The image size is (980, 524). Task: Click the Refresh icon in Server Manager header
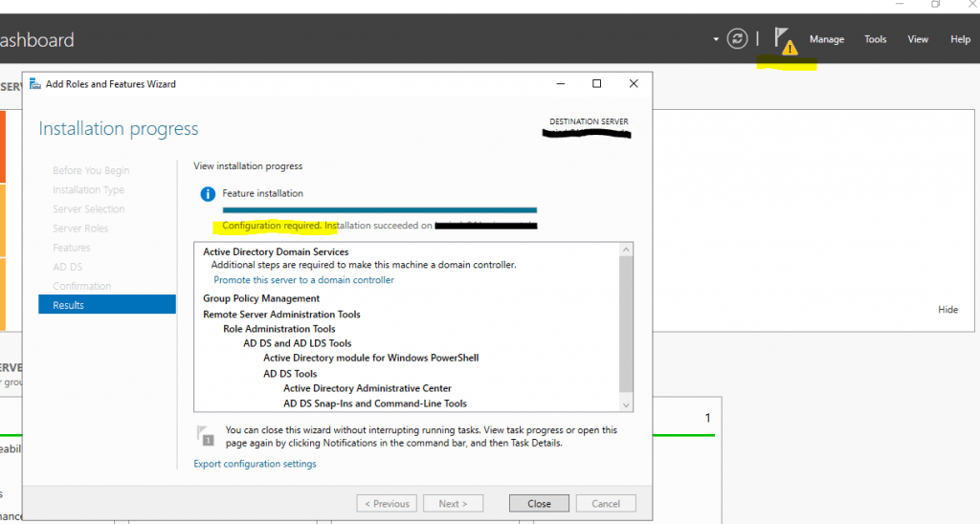pyautogui.click(x=737, y=38)
